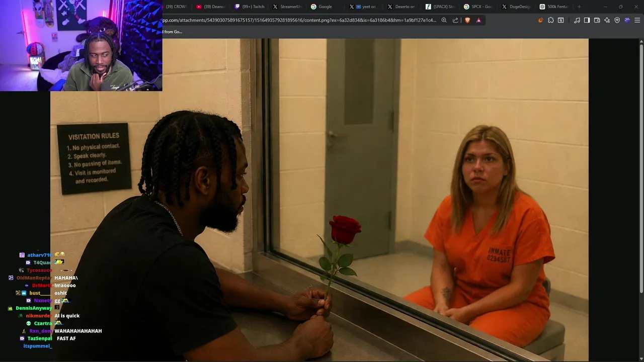Open the tab search icon in toolbar

click(561, 20)
